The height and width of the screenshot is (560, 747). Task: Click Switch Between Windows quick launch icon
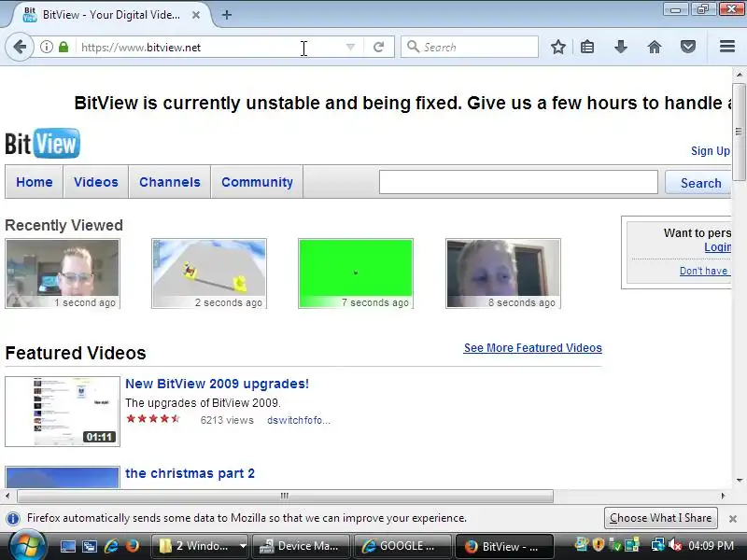pyautogui.click(x=89, y=546)
